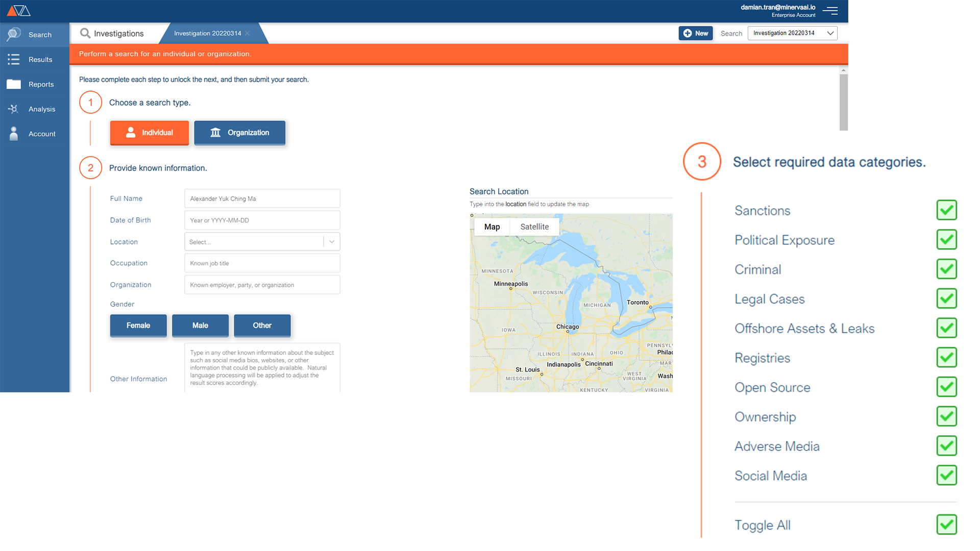Click the Full Name input field
980x551 pixels.
[x=262, y=198]
